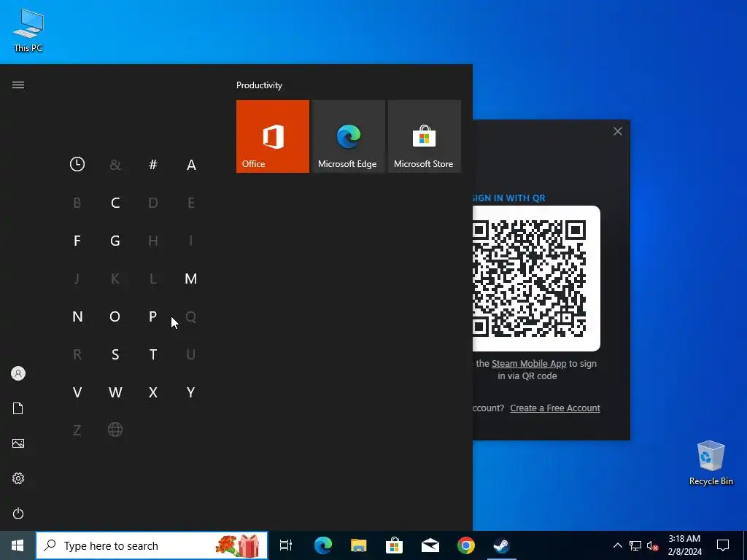Jump to apps starting with C
The width and height of the screenshot is (747, 560).
115,203
